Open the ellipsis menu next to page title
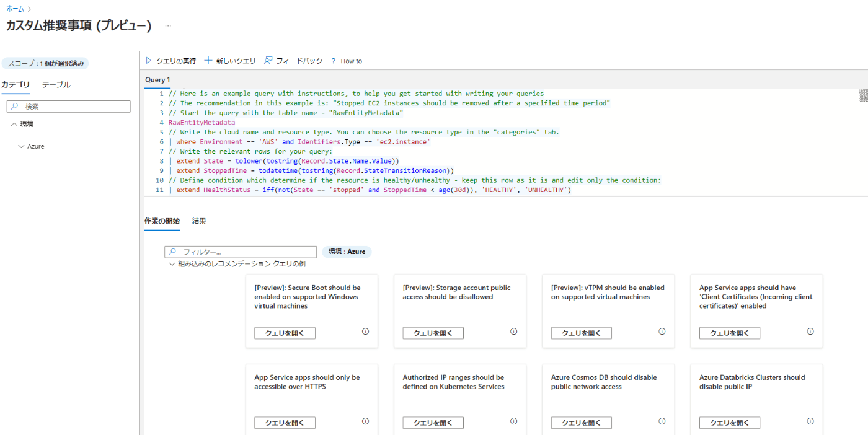Viewport: 868px width, 435px height. pos(168,26)
